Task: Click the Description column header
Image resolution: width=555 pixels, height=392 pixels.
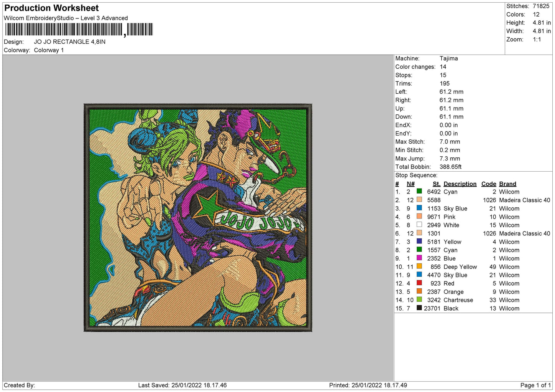Action: [460, 184]
